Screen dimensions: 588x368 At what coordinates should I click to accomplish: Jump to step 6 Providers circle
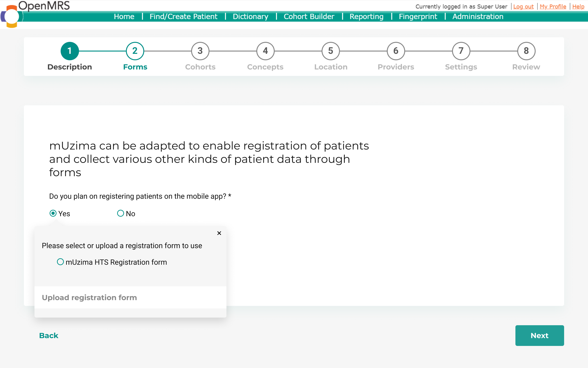pyautogui.click(x=396, y=51)
